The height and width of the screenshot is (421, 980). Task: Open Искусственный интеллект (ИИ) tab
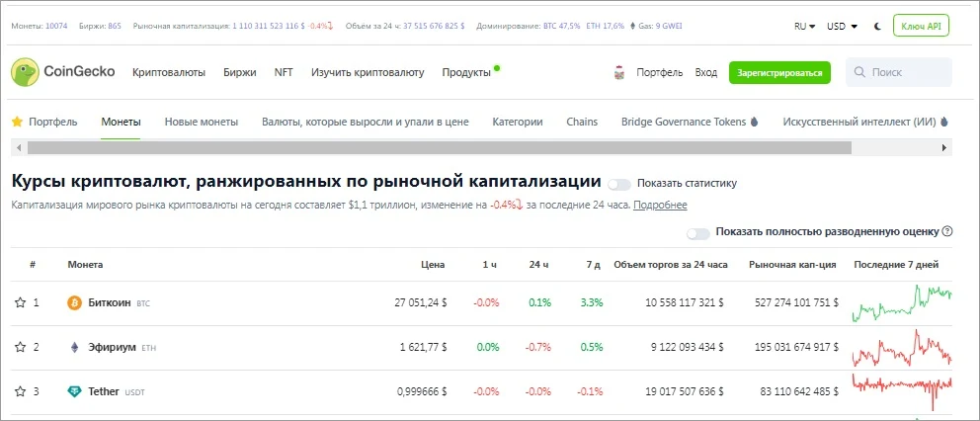[859, 122]
